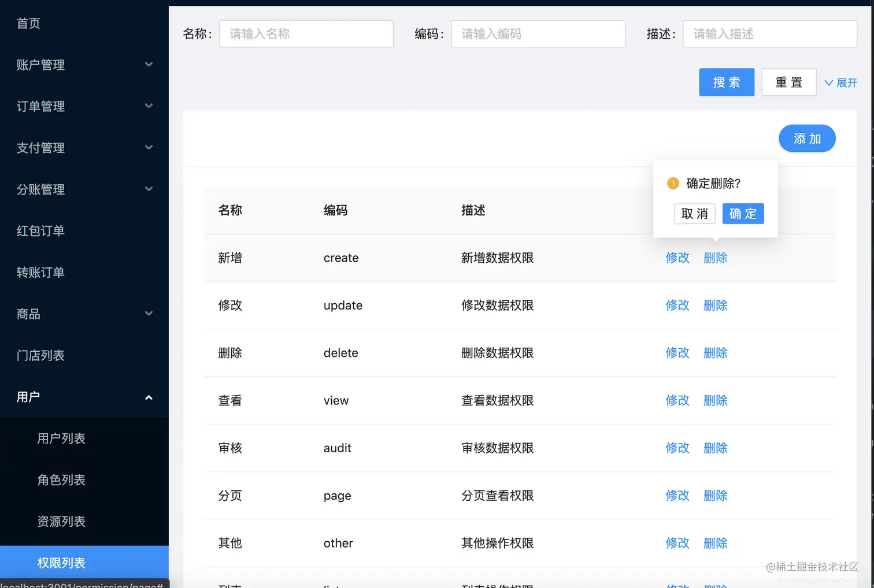
Task: Click 修改 link on the create row
Action: (677, 258)
